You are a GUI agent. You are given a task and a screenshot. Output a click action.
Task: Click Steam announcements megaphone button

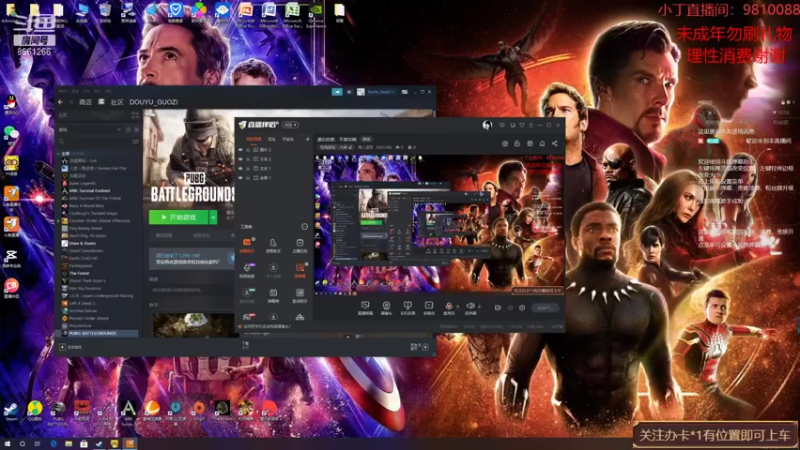(x=337, y=92)
